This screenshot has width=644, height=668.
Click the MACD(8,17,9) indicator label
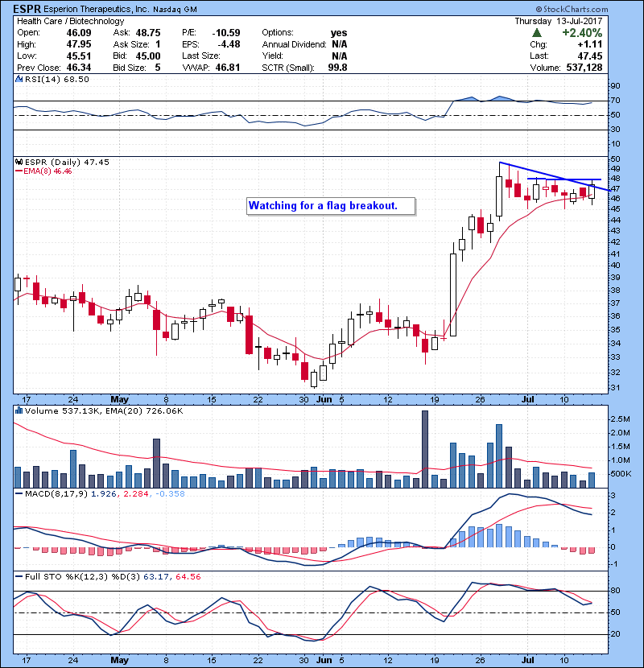56,494
